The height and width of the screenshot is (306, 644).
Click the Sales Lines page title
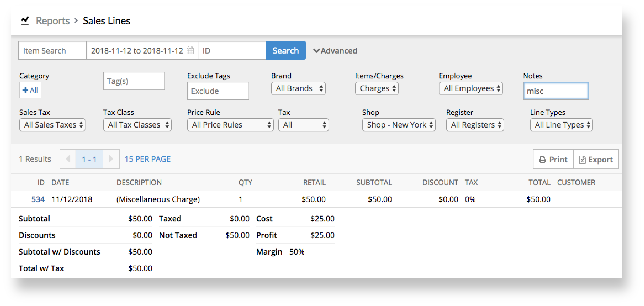(107, 21)
